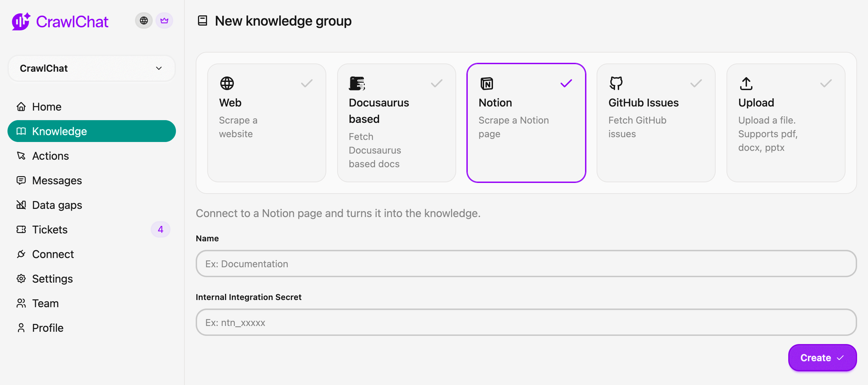This screenshot has height=385, width=868.
Task: Open the CrawlChat project dropdown
Action: tap(91, 68)
